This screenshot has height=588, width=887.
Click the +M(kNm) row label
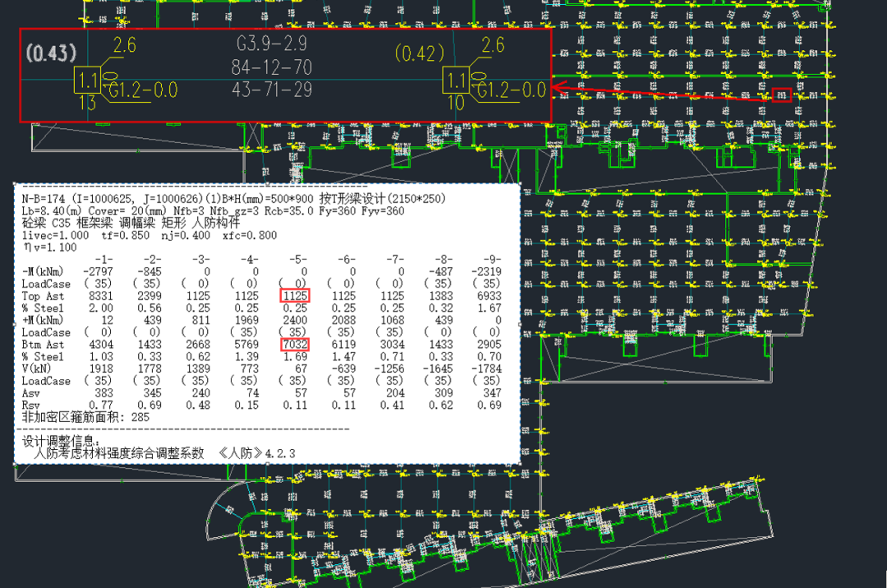[43, 320]
